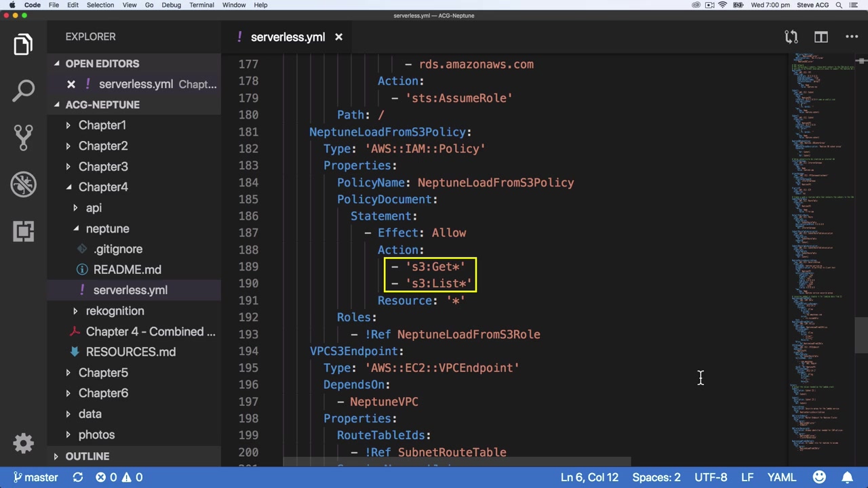Open the Source Control view
Screen dimensions: 868x488
(x=23, y=137)
